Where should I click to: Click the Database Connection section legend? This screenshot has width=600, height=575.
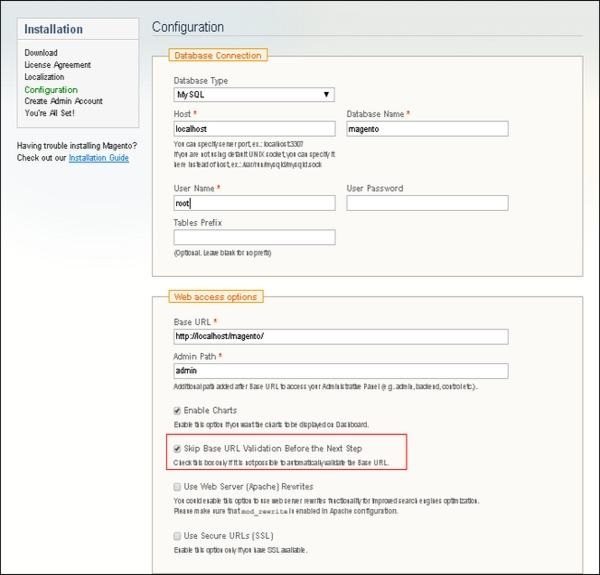217,55
